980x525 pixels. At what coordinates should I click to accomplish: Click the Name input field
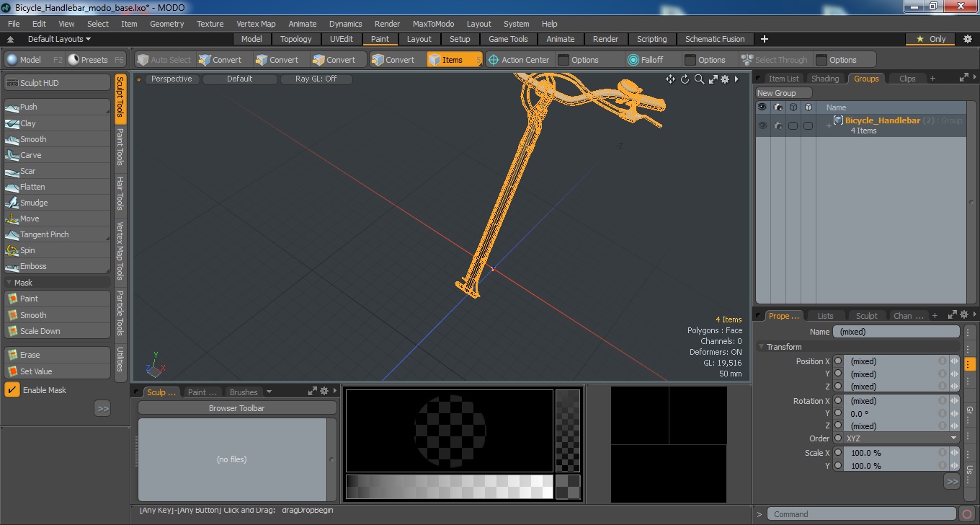pos(896,332)
